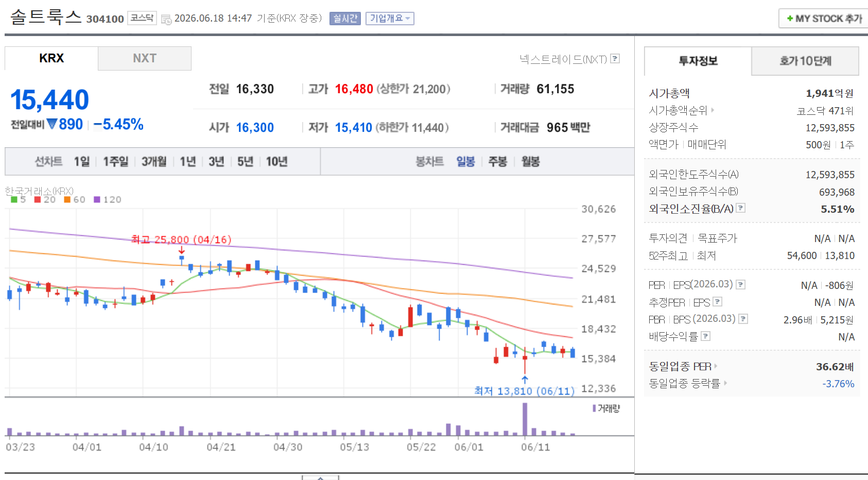868x480 pixels.
Task: Expand the 기업개요 dropdown
Action: [x=390, y=19]
